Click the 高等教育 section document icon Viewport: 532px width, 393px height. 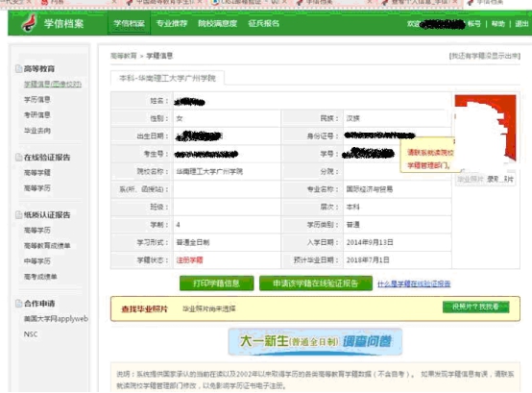19,69
